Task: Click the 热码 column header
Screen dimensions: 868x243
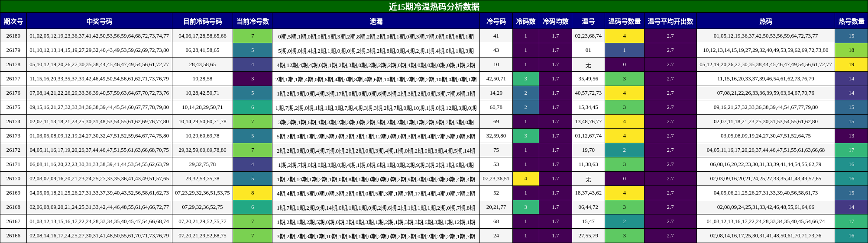Action: [766, 21]
